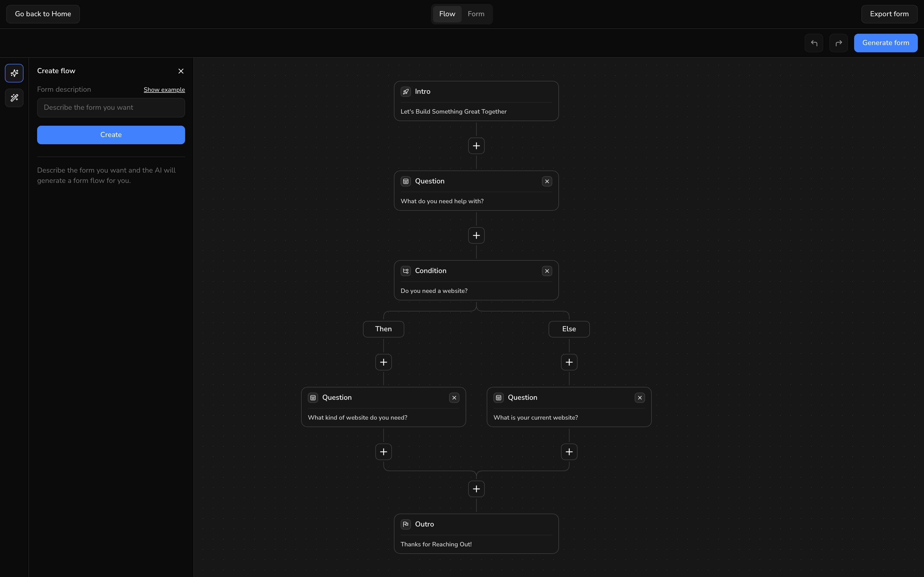Select the magic wand tool in the sidebar
Viewport: 924px width, 577px height.
click(14, 98)
